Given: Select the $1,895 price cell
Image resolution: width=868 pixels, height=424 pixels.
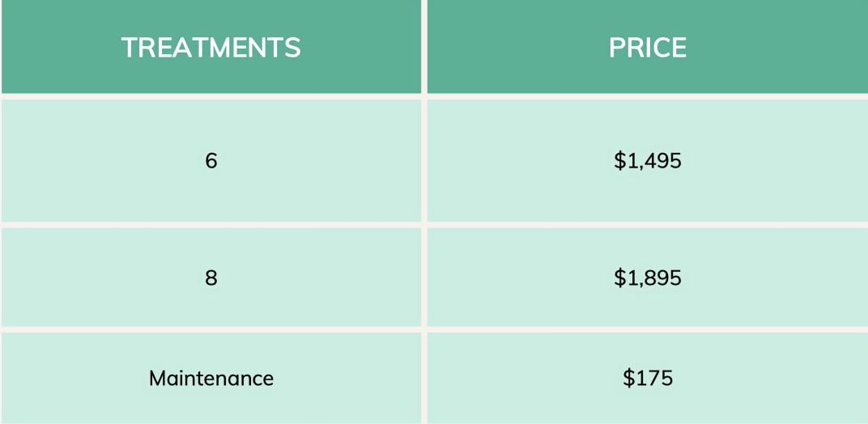Looking at the screenshot, I should 647,278.
